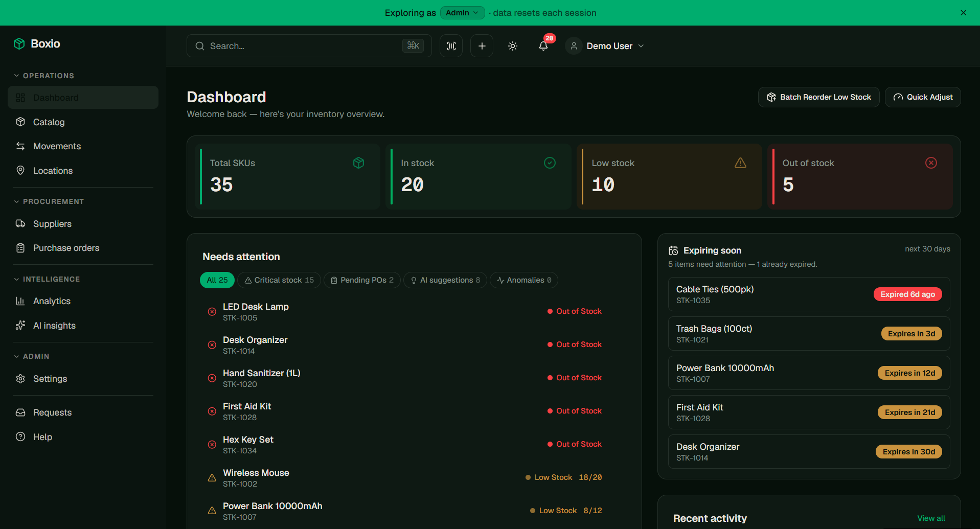
Task: Open the Help page
Action: point(83,437)
